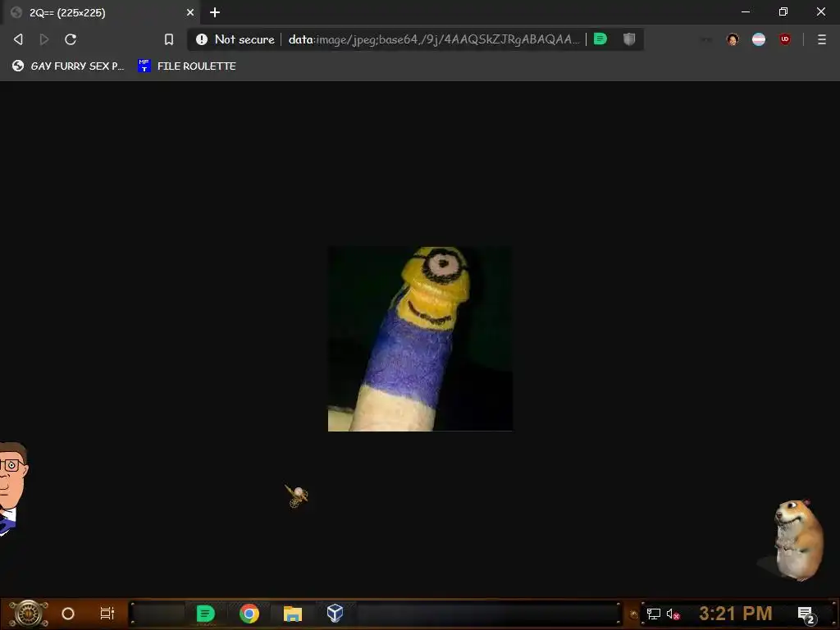Open the first bookmark with the globe icon
This screenshot has height=630, width=840.
(x=68, y=66)
